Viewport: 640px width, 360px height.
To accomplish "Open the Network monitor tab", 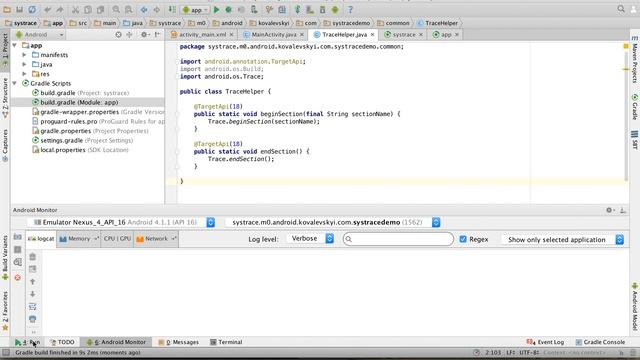I will click(x=156, y=239).
